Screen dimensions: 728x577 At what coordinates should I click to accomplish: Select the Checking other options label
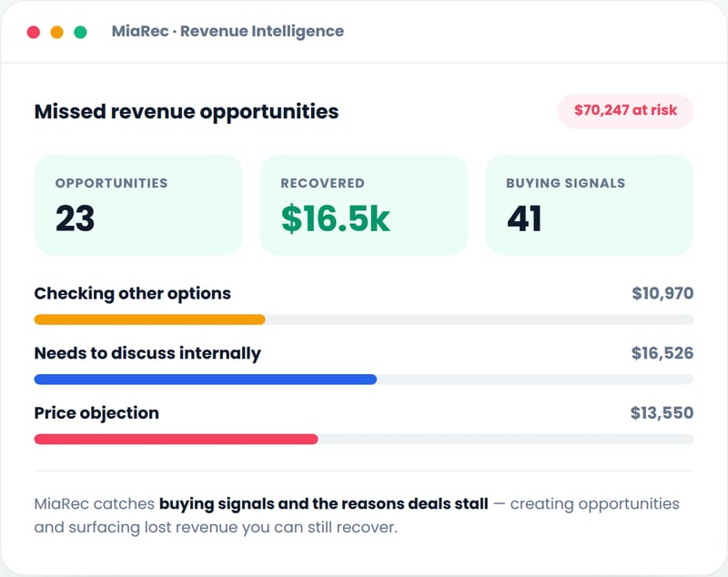132,293
